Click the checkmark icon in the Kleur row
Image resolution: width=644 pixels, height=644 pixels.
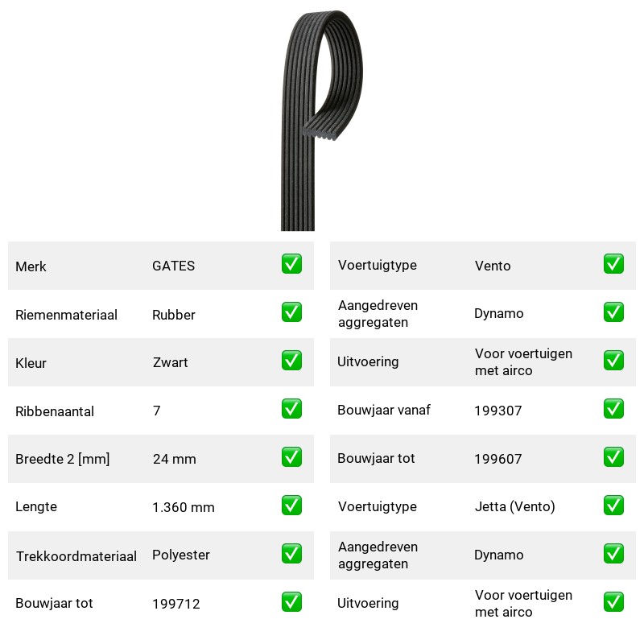point(291,360)
